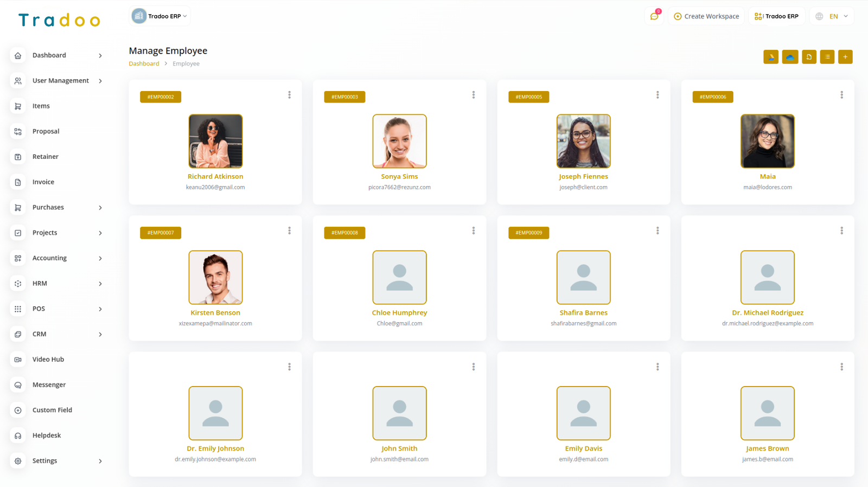Expand the User Management sidebar section
This screenshot has width=868, height=487.
coord(56,81)
